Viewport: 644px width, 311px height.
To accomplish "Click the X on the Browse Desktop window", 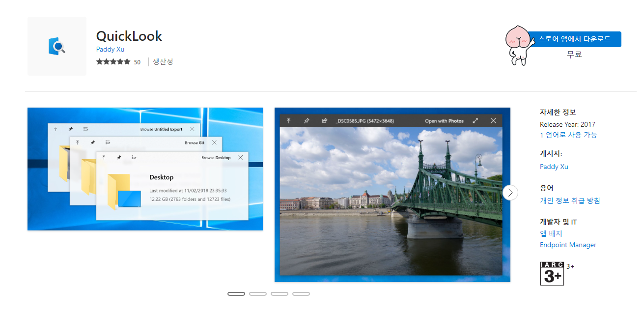I will [x=240, y=157].
